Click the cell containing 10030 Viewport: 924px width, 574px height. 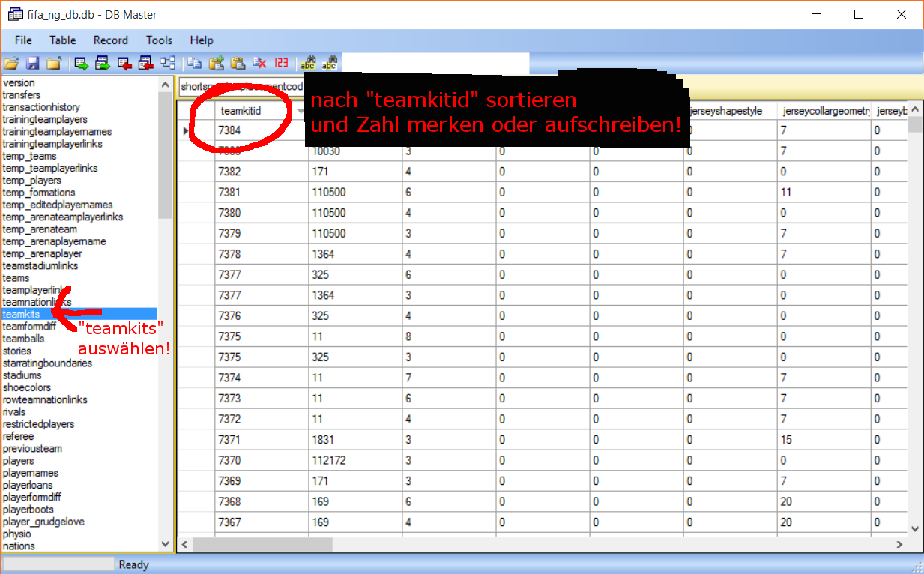355,151
